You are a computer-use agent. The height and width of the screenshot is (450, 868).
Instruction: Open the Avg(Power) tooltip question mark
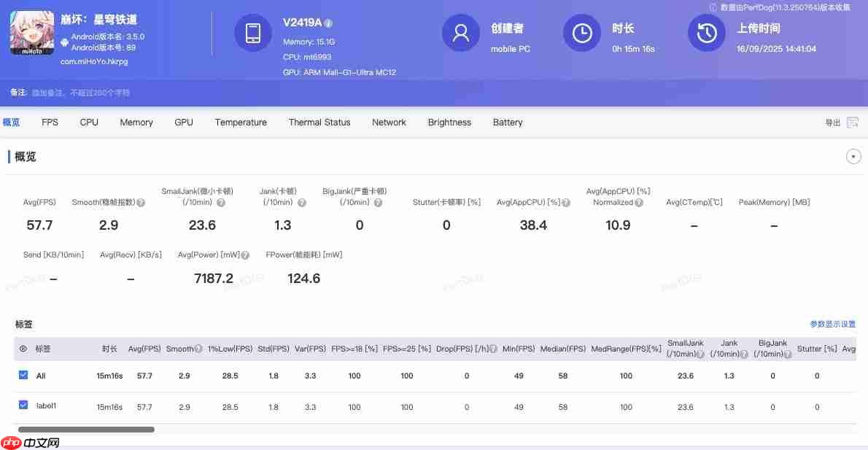(244, 255)
